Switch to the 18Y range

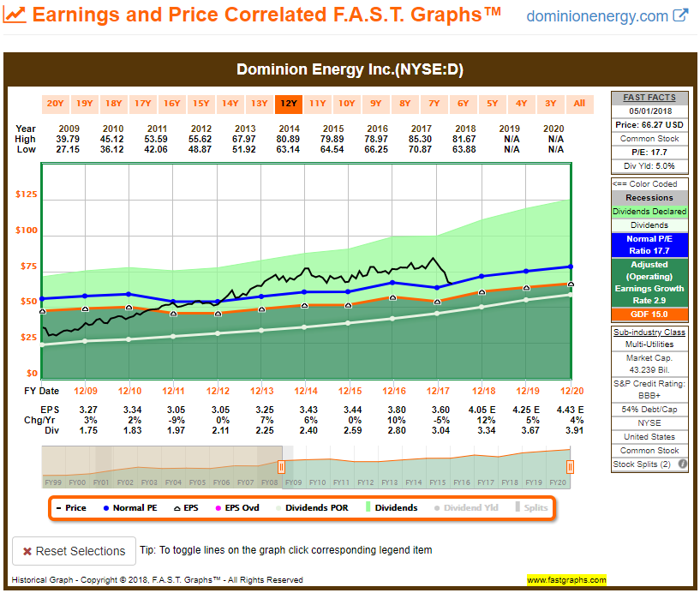[x=113, y=104]
